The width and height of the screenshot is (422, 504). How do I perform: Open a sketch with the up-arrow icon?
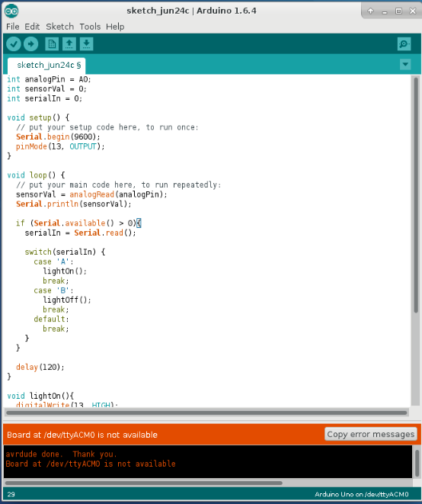pos(69,44)
